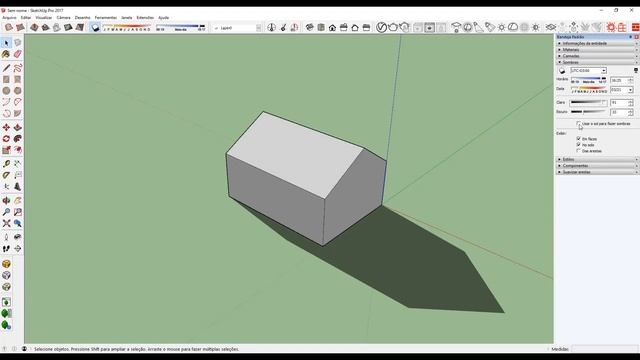
Task: Expand the Informações da entidade panel
Action: click(x=598, y=43)
